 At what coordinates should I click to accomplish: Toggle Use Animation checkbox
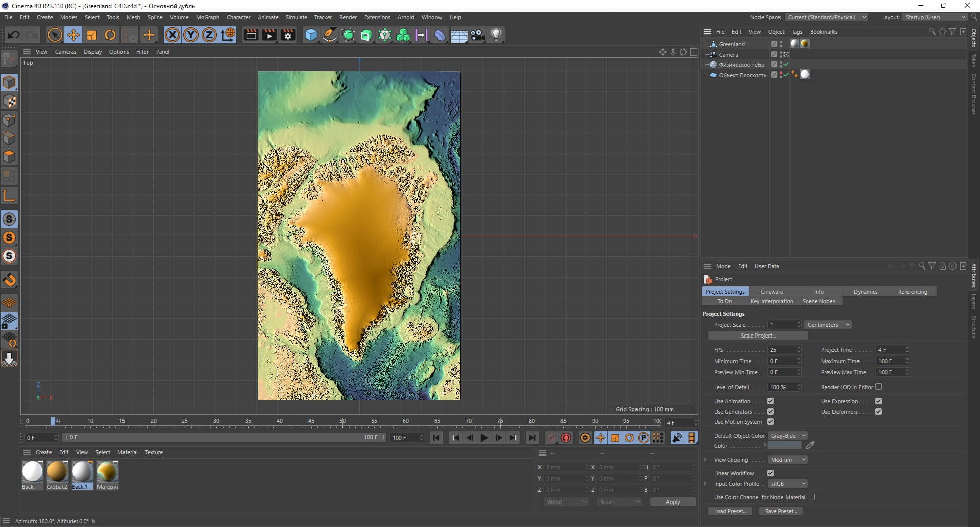click(x=771, y=401)
